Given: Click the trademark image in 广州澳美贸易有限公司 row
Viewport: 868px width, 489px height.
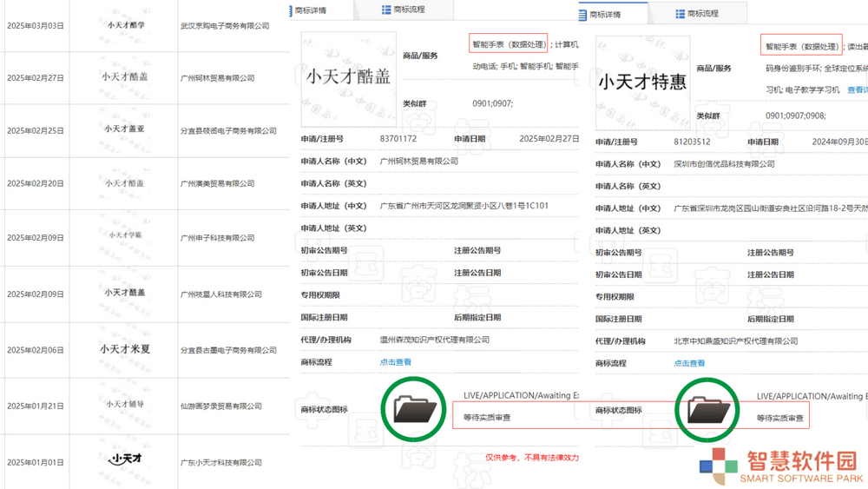Looking at the screenshot, I should [124, 183].
